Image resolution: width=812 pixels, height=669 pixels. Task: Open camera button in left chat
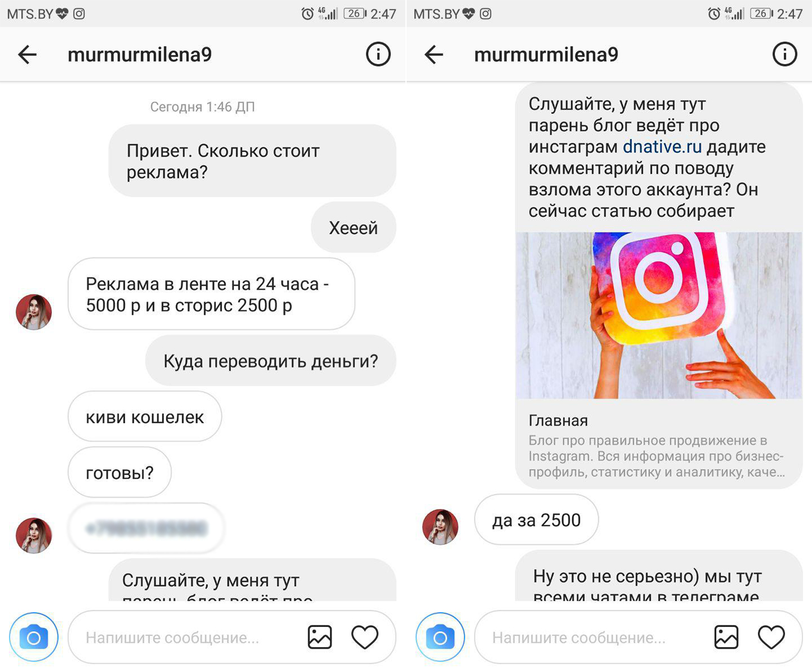[x=34, y=637]
